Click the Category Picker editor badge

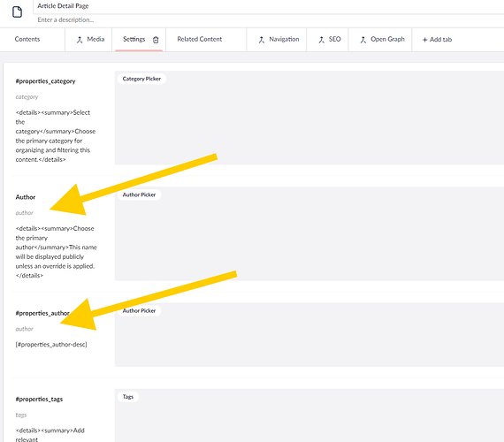(141, 79)
